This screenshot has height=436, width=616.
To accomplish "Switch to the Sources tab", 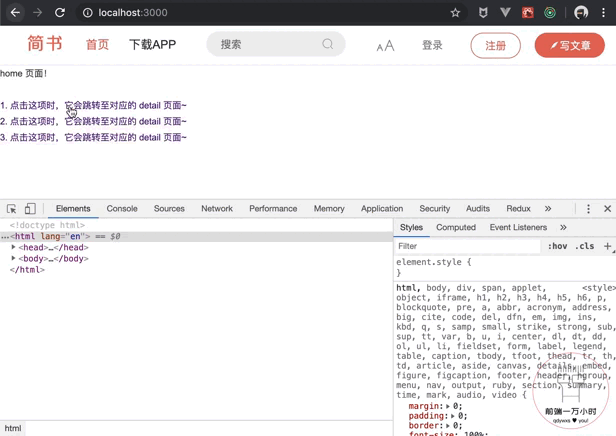I will coord(169,209).
